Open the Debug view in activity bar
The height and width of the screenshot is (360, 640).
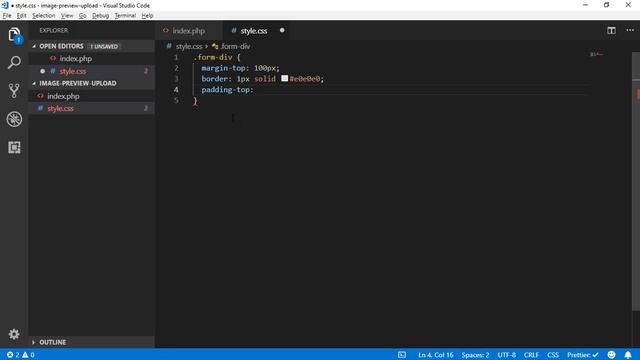pos(14,119)
